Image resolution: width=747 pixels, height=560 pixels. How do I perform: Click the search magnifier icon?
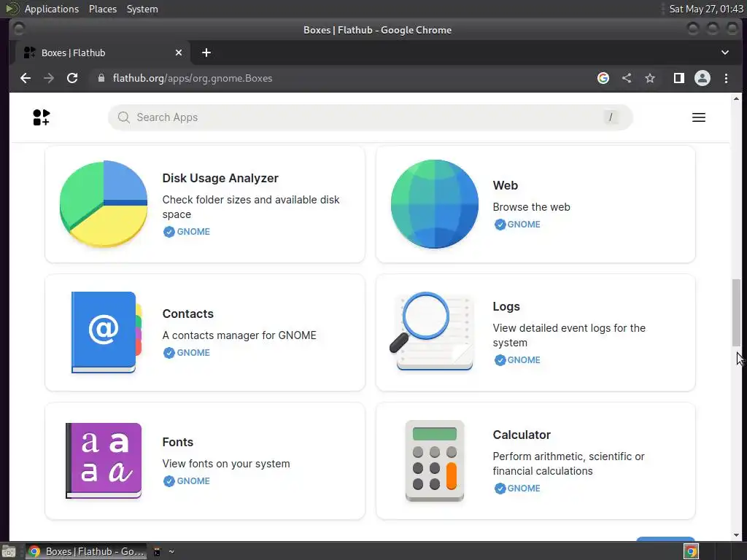coord(124,117)
